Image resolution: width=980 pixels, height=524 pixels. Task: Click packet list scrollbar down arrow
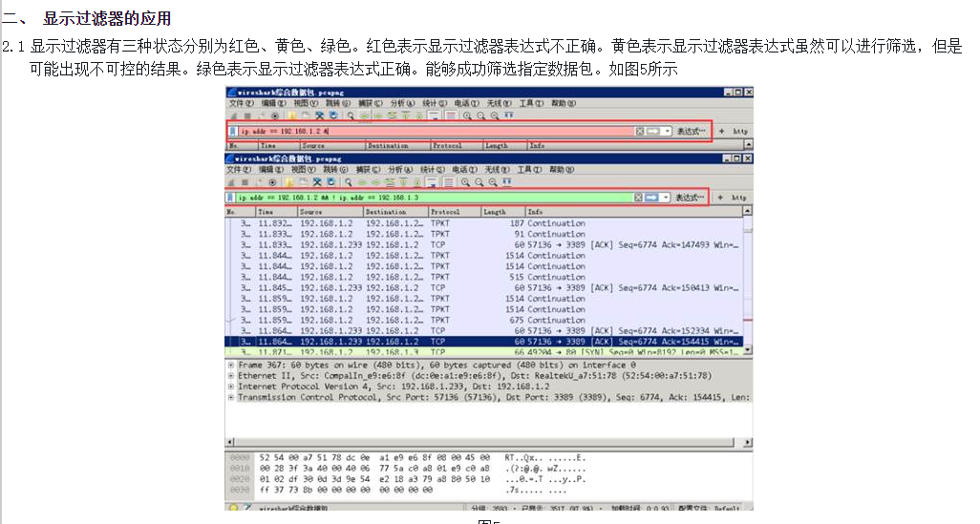(x=748, y=349)
